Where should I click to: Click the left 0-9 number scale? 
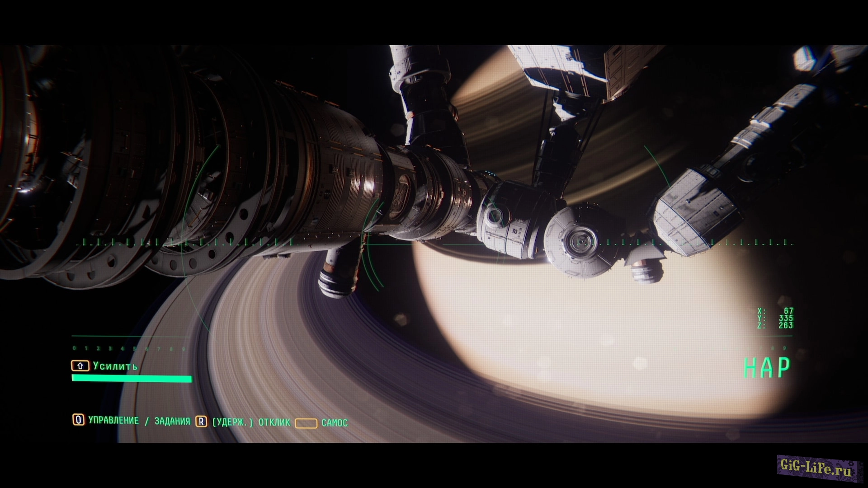click(x=129, y=348)
